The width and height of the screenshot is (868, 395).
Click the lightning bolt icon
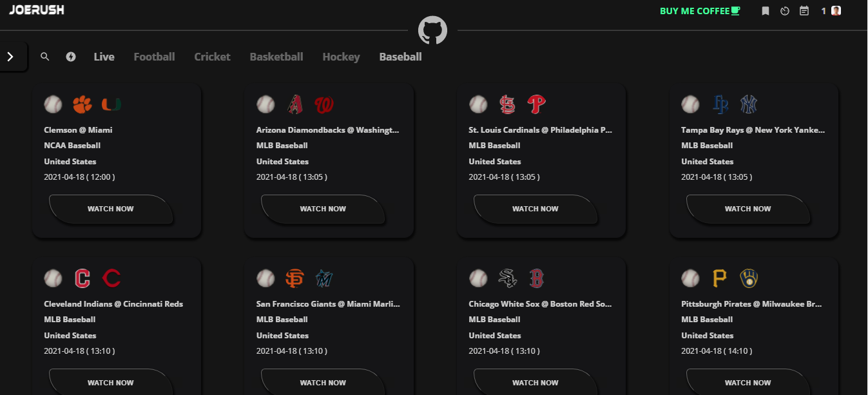[x=71, y=57]
